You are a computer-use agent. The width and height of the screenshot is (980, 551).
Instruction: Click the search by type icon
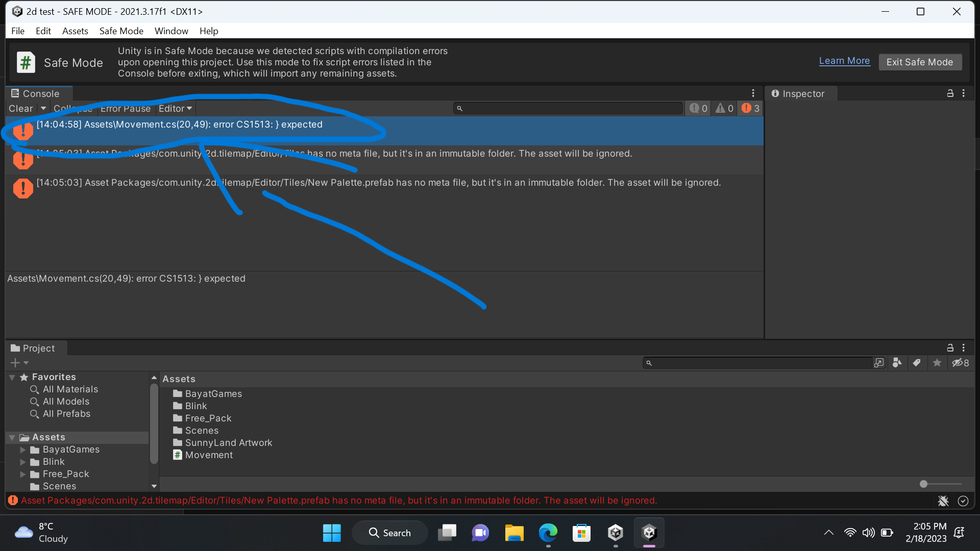(x=897, y=363)
